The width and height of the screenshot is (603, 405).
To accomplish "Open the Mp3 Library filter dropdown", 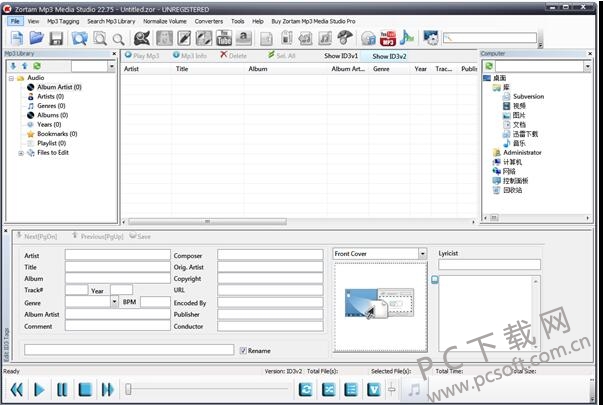I will 112,66.
